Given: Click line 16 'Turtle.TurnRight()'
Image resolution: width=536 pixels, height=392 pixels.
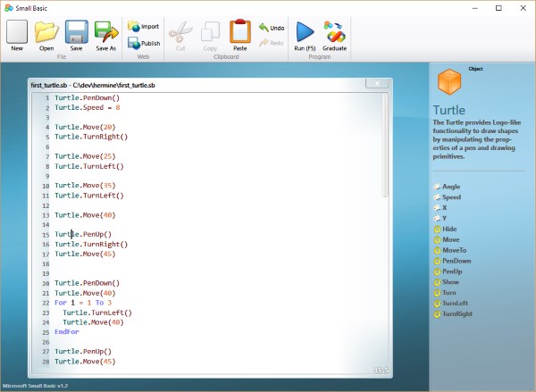Looking at the screenshot, I should [91, 244].
